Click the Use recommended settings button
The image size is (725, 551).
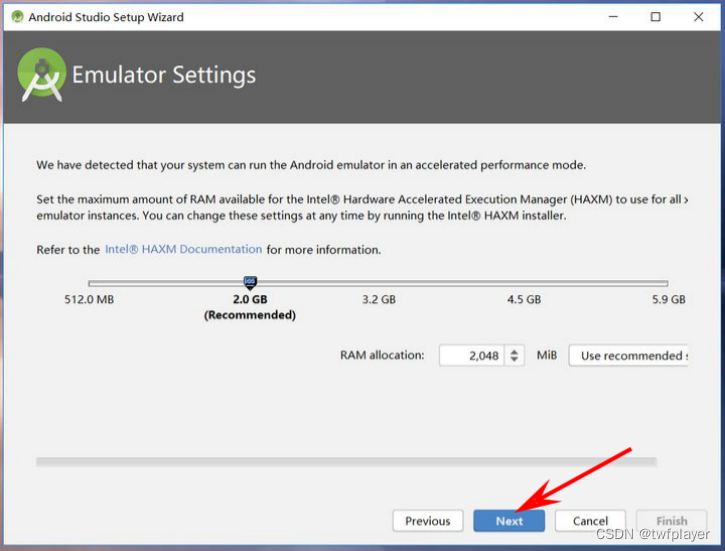pos(629,355)
